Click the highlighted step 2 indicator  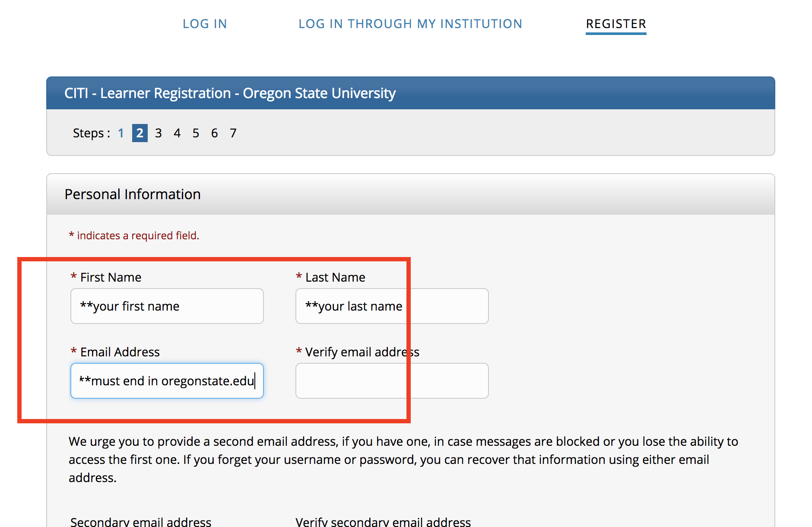pyautogui.click(x=140, y=133)
